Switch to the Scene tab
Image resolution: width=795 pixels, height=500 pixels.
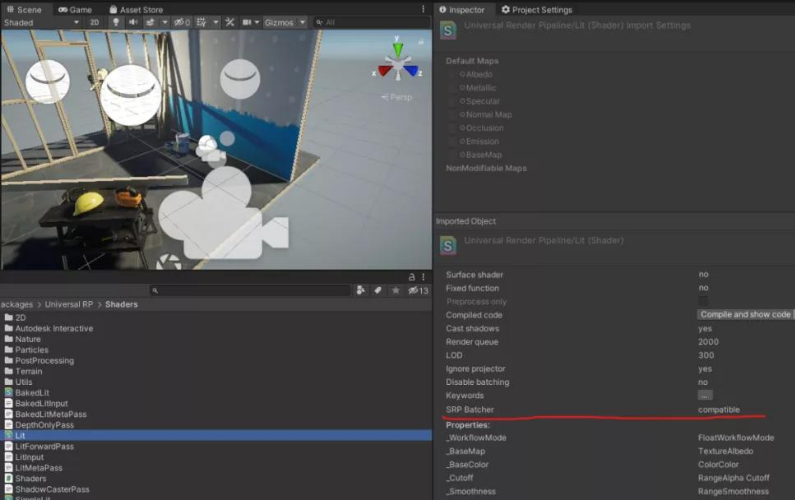pos(24,10)
